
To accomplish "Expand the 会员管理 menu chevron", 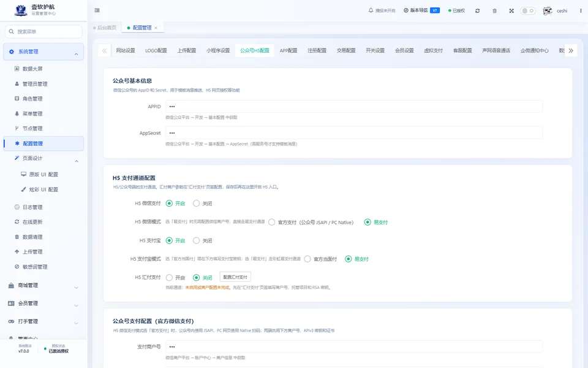I will 76,305.
